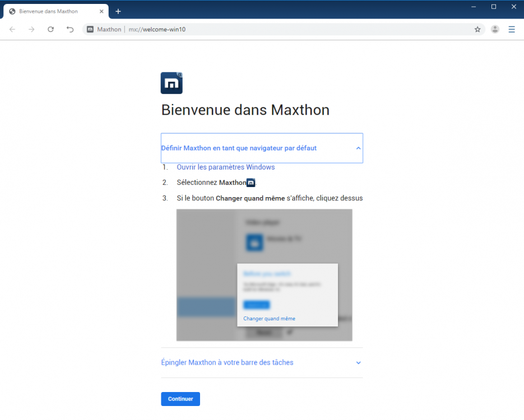Reload the welcome page

coord(50,29)
